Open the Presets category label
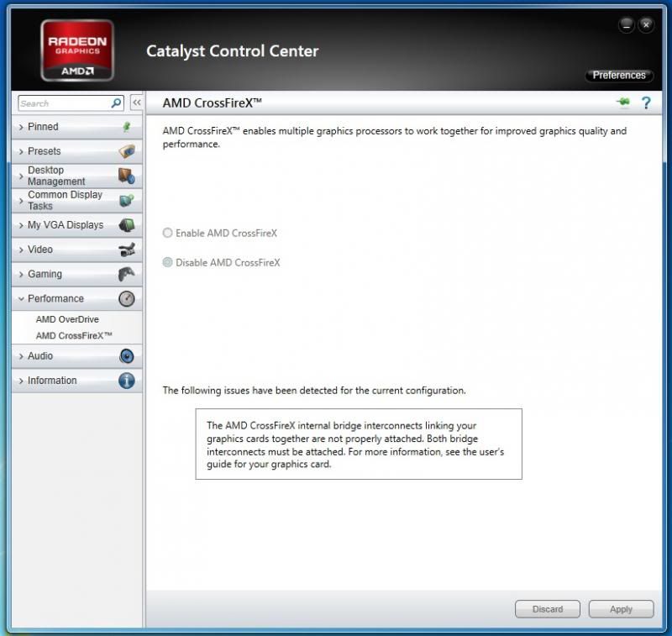 pos(45,151)
